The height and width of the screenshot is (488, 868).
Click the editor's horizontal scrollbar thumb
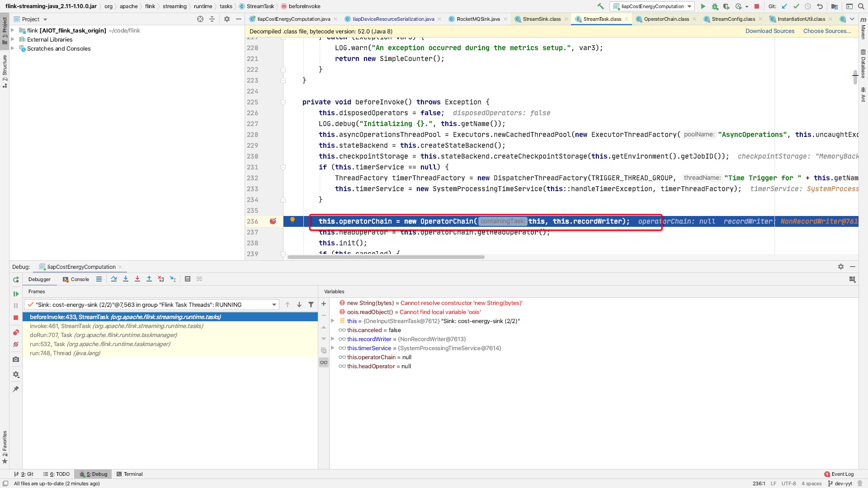pyautogui.click(x=386, y=257)
